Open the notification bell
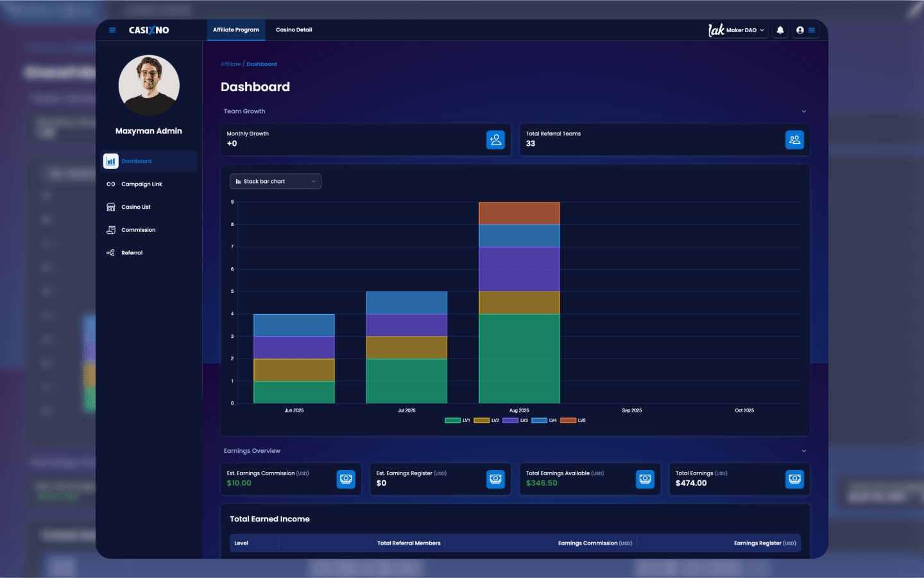 [x=780, y=30]
